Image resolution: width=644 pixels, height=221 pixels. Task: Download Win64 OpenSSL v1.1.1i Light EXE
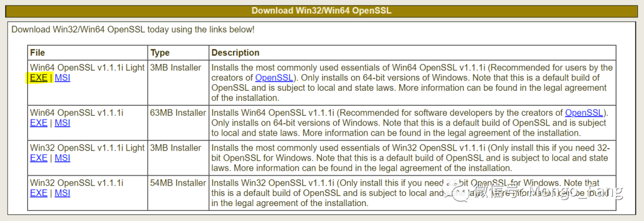tap(39, 78)
